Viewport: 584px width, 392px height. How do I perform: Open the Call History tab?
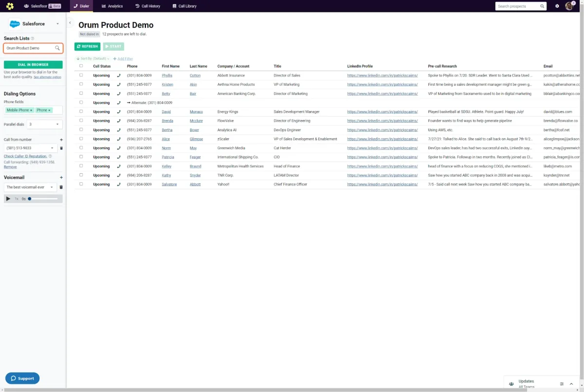147,6
